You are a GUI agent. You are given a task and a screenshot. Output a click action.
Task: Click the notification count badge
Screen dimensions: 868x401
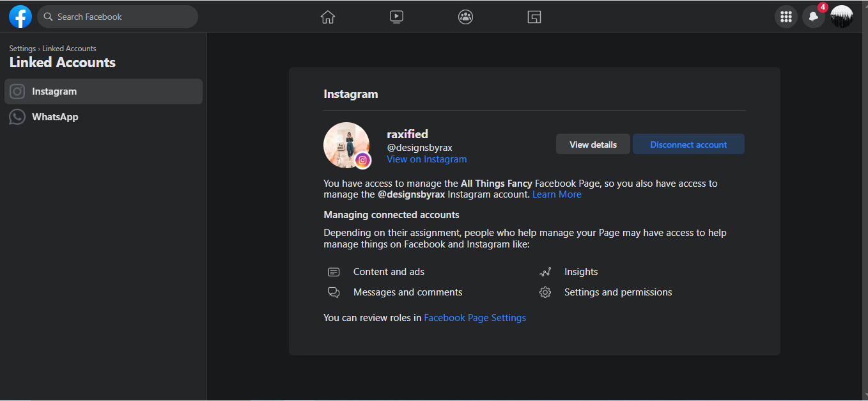823,8
